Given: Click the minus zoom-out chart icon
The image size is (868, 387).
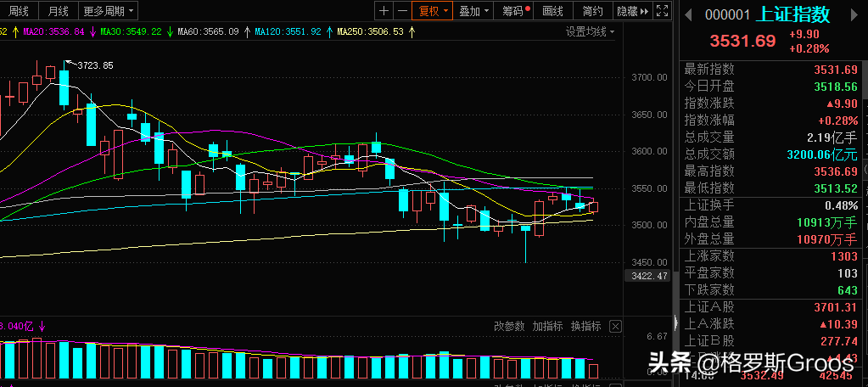Looking at the screenshot, I should [401, 11].
